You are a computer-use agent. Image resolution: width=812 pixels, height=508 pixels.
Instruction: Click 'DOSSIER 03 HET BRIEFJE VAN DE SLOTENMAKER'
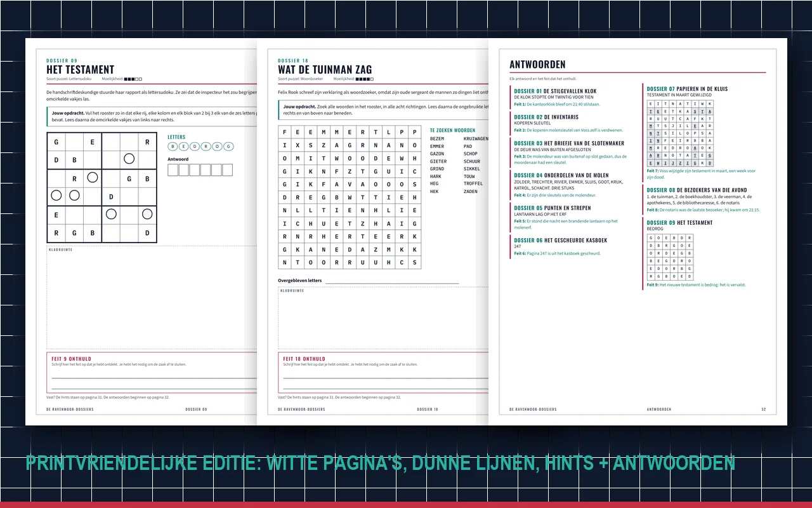click(x=569, y=144)
